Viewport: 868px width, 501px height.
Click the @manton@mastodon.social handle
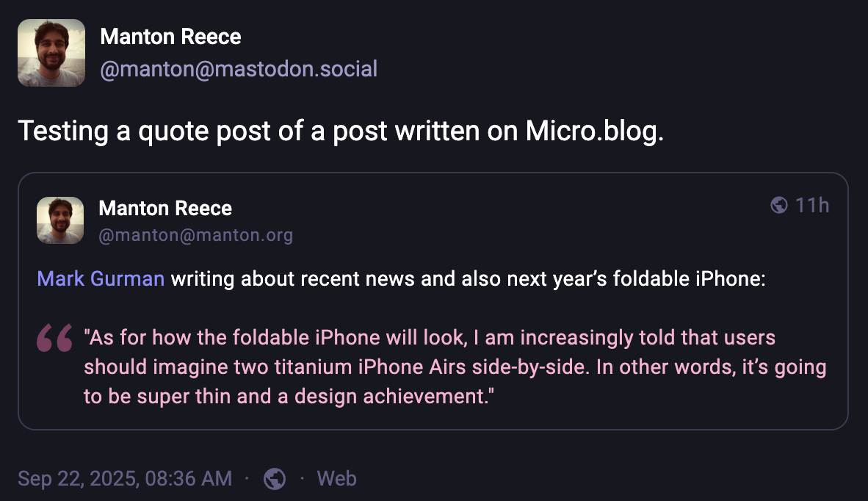point(238,69)
